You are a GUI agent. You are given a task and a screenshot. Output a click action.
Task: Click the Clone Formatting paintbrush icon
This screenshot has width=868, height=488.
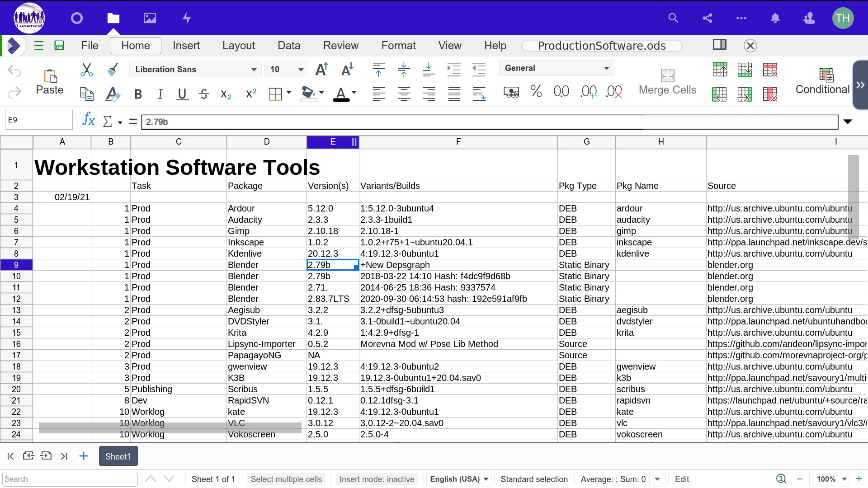113,70
